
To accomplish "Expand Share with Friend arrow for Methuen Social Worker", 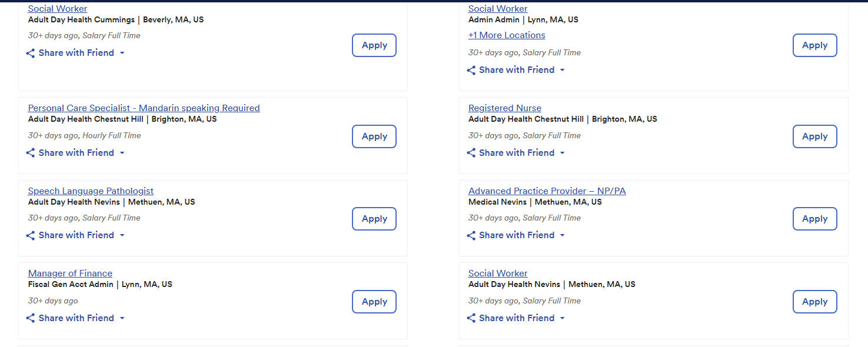I will click(562, 318).
